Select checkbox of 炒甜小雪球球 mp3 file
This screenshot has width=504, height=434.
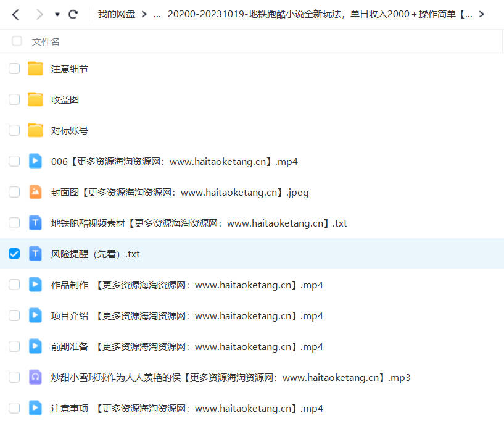pyautogui.click(x=14, y=377)
